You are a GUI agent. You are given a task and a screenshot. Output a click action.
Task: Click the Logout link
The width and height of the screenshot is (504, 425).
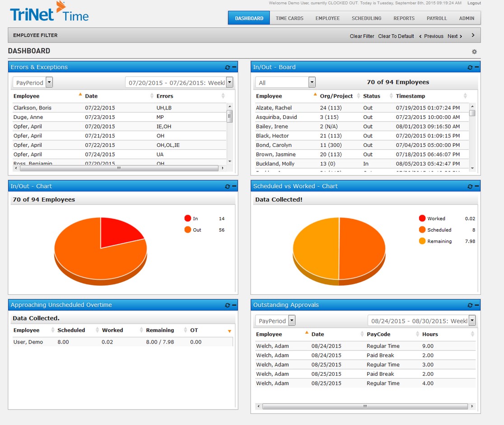point(474,3)
